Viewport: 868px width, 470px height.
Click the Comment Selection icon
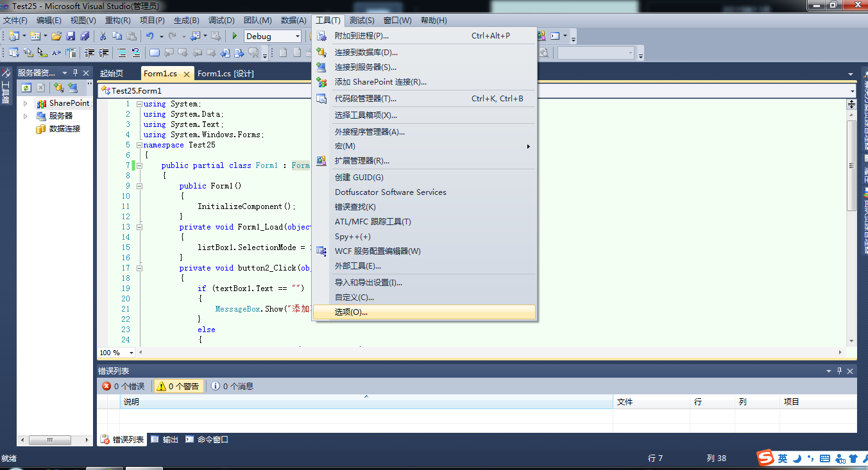[121, 53]
